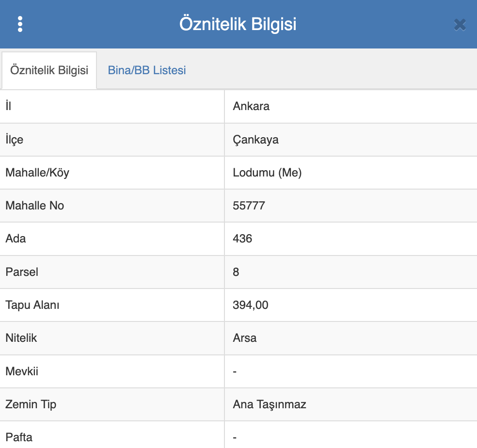Switch to the Bina/BB Listesi tab
Image resolution: width=477 pixels, height=448 pixels.
(x=147, y=70)
